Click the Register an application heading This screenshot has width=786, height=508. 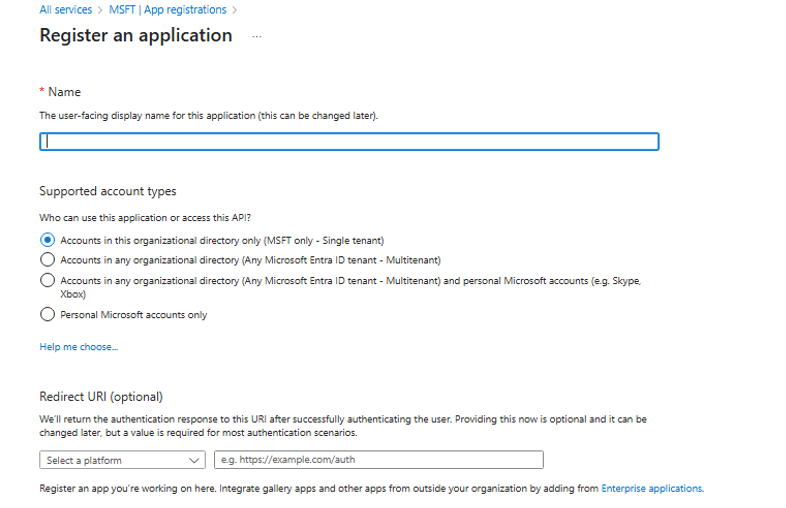coord(136,36)
